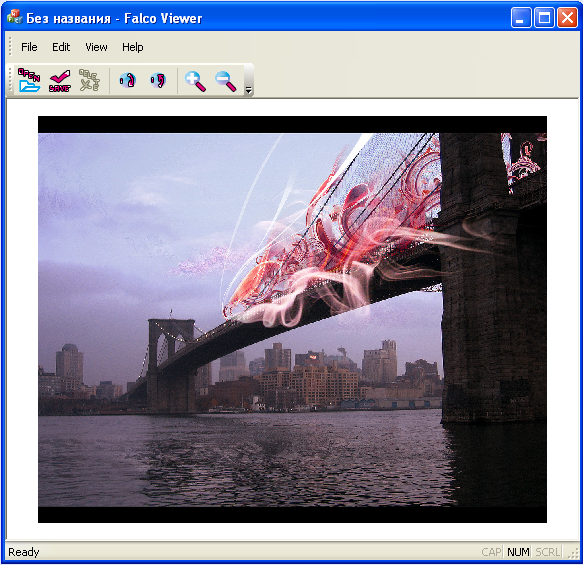This screenshot has height=565, width=583.
Task: Click the resize grip in the status bar corner
Action: pos(573,553)
